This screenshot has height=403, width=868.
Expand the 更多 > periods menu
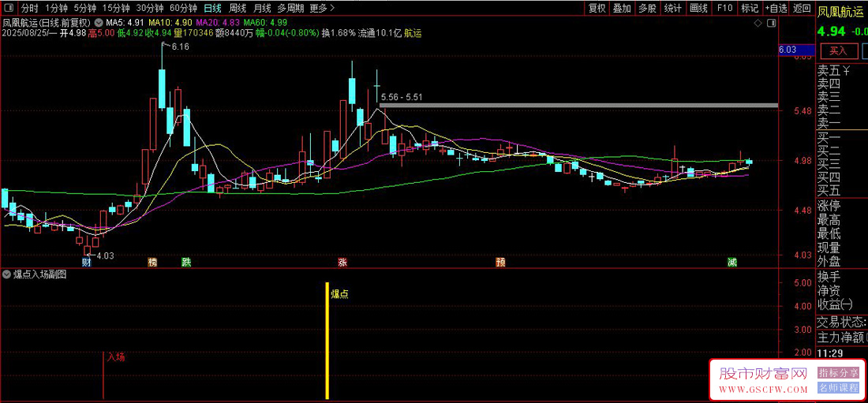click(322, 9)
